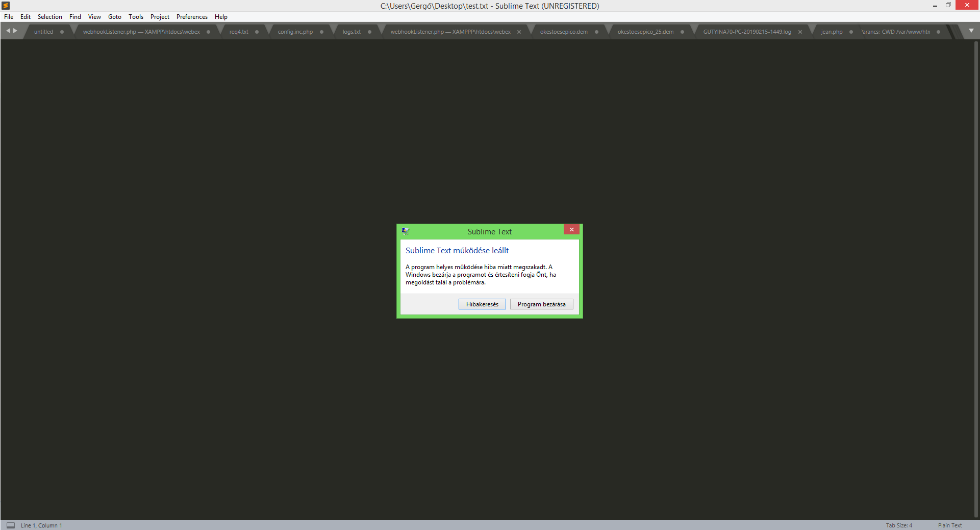
Task: Click the 'Sublime Text működése leállt' heading
Action: pyautogui.click(x=457, y=251)
